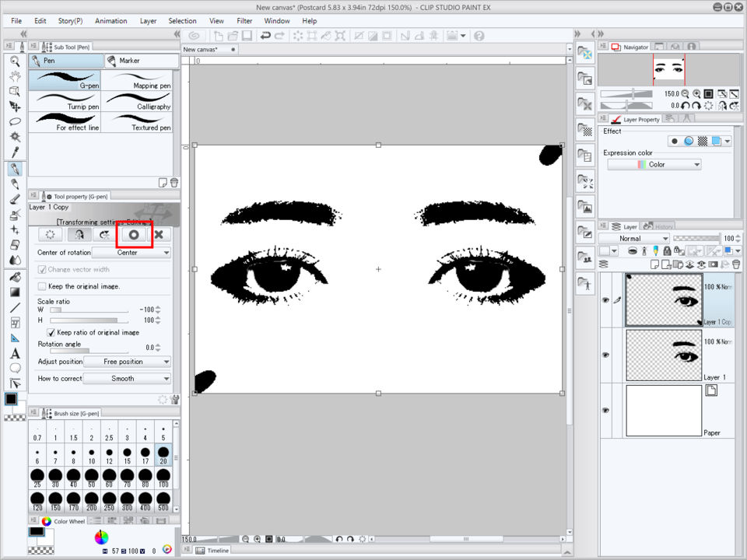This screenshot has height=560, width=747.
Task: Select the Zoom magnifier tool
Action: coord(14,61)
